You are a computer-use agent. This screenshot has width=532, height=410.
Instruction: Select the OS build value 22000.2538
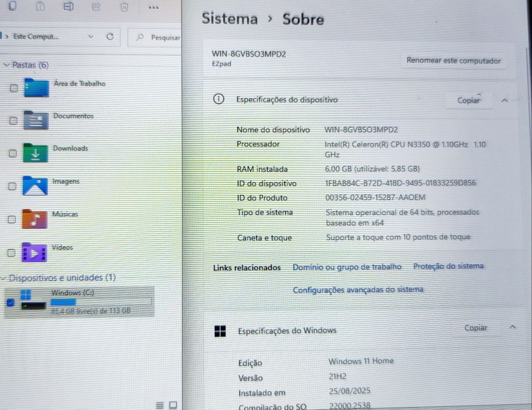coord(350,405)
